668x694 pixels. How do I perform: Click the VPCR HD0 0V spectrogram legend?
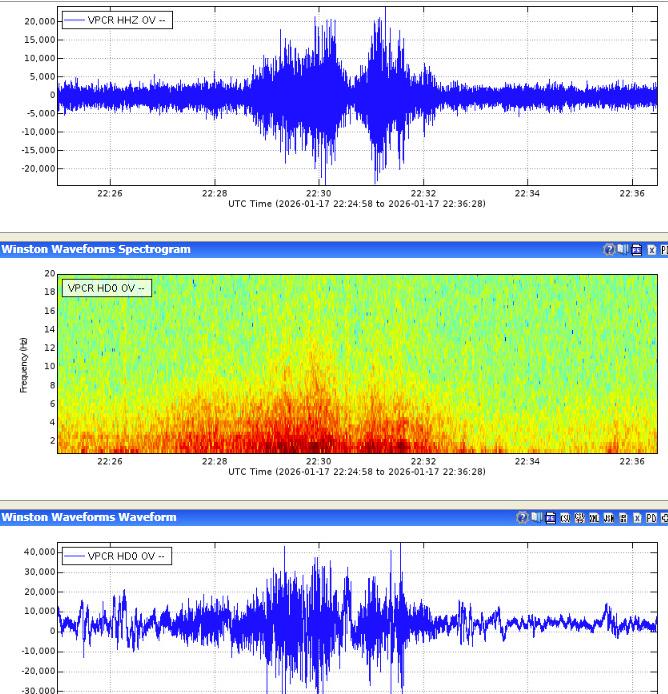pos(106,288)
